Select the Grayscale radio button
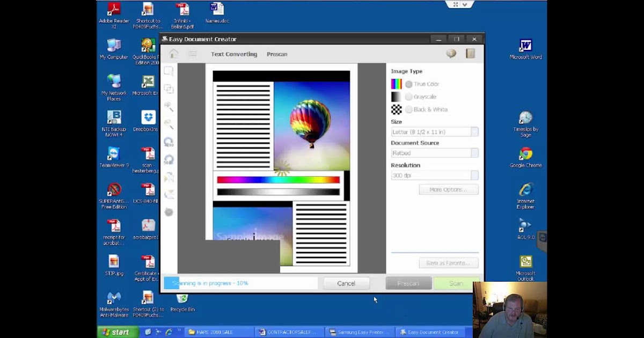This screenshot has height=338, width=644. (x=409, y=97)
